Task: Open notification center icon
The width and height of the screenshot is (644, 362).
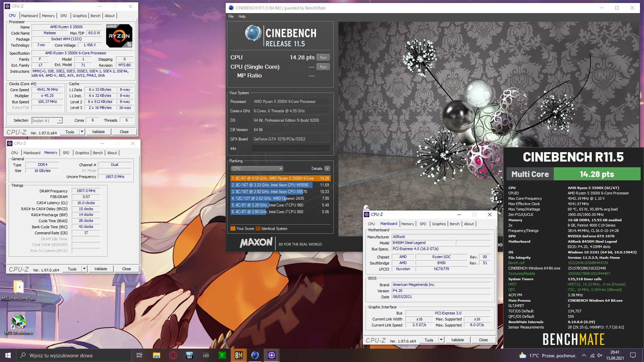Action: (x=633, y=355)
